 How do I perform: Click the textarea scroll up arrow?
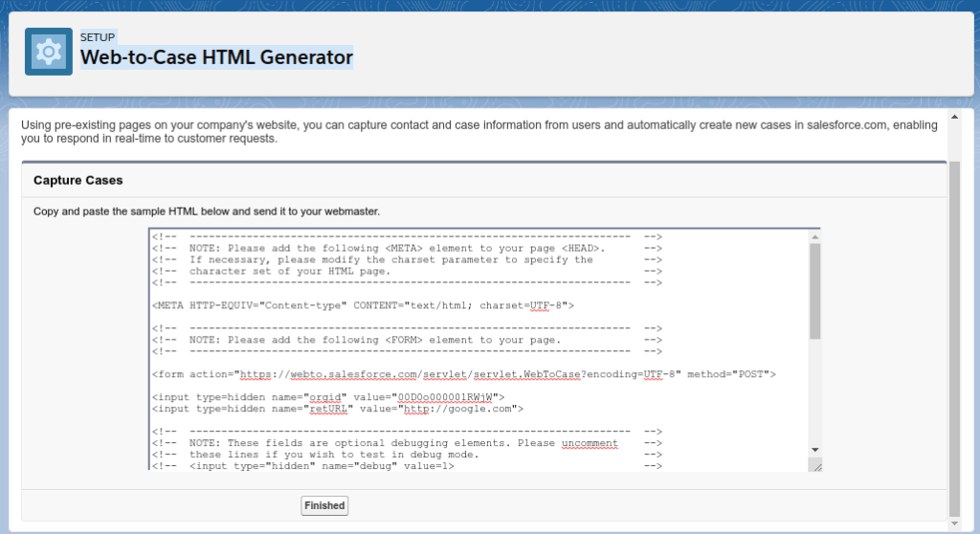pyautogui.click(x=814, y=235)
